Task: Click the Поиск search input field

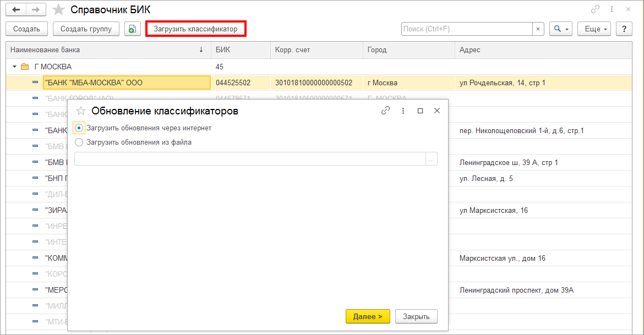Action: pyautogui.click(x=466, y=29)
